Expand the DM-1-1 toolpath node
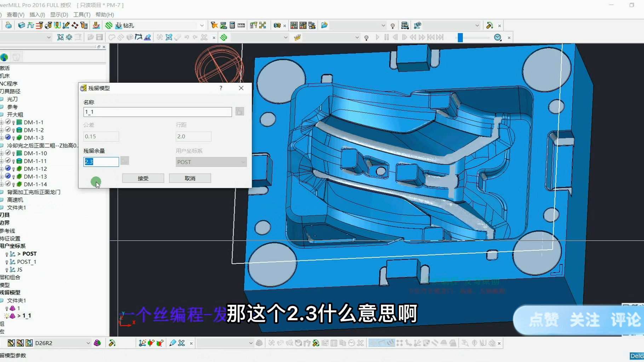This screenshot has height=362, width=644. click(2, 122)
